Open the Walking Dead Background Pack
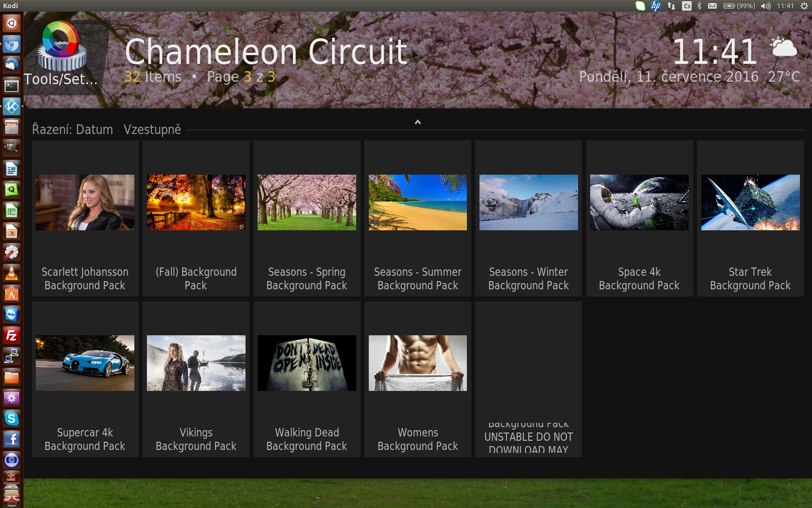Screen dimensions: 812x508 [306, 379]
